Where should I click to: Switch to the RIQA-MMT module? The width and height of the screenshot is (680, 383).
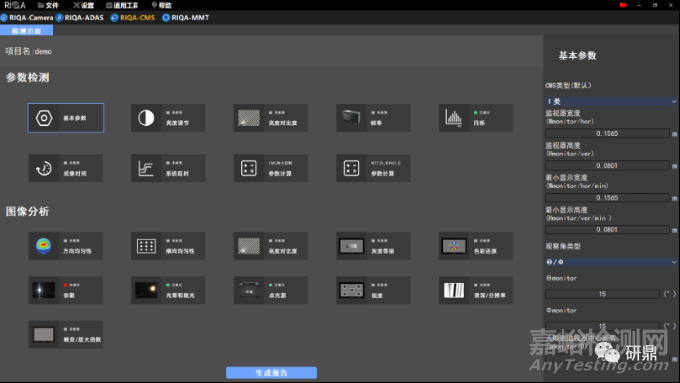[186, 18]
